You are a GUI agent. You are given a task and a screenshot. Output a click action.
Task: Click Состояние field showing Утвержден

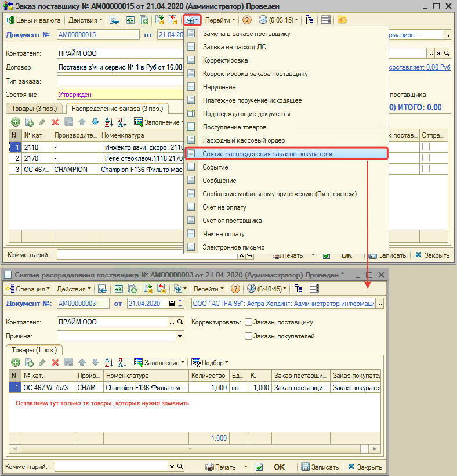(120, 95)
